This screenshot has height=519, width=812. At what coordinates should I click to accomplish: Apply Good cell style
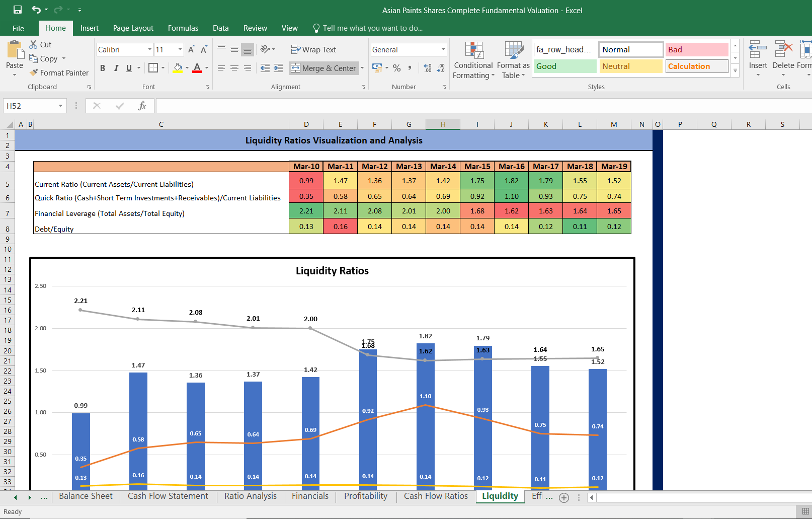[x=565, y=66]
